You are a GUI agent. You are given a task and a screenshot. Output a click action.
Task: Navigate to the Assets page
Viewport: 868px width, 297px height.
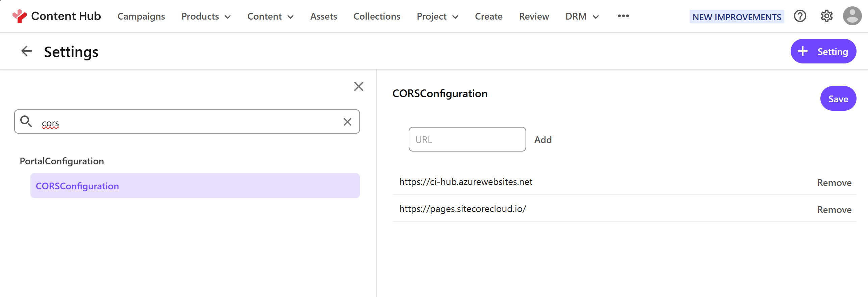(323, 17)
